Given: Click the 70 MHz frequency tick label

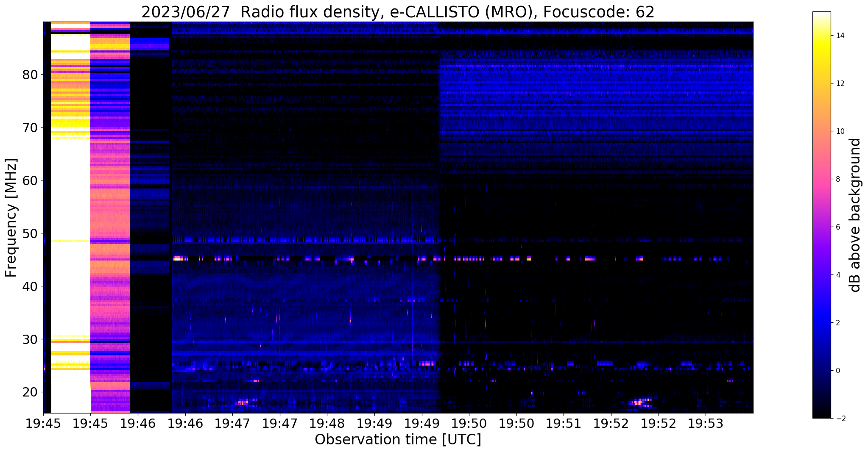Looking at the screenshot, I should point(30,127).
